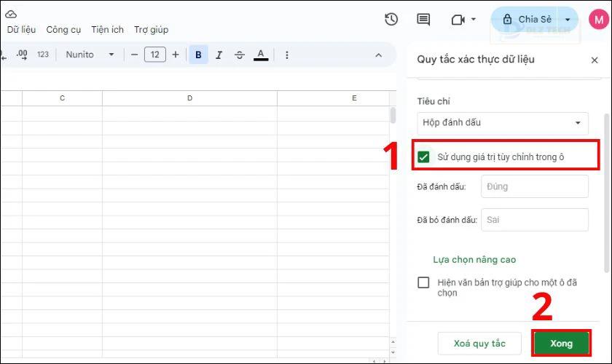This screenshot has height=364, width=612.
Task: Click the Xoá quy tắc button
Action: tap(479, 344)
